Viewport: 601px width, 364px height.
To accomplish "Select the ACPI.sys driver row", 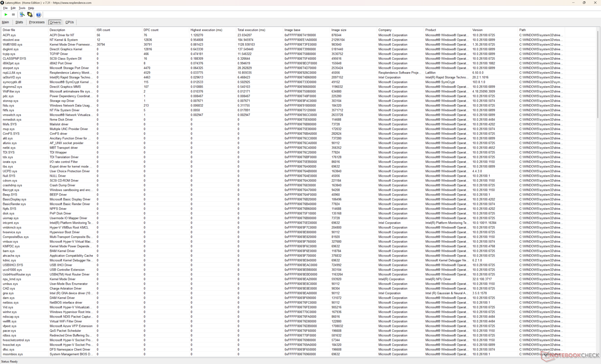I will [x=9, y=35].
